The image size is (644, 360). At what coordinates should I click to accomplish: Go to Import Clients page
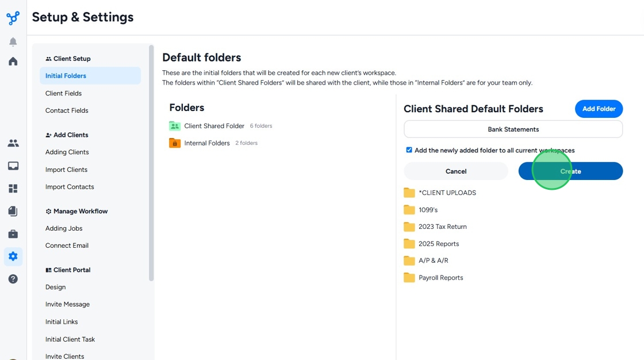66,170
